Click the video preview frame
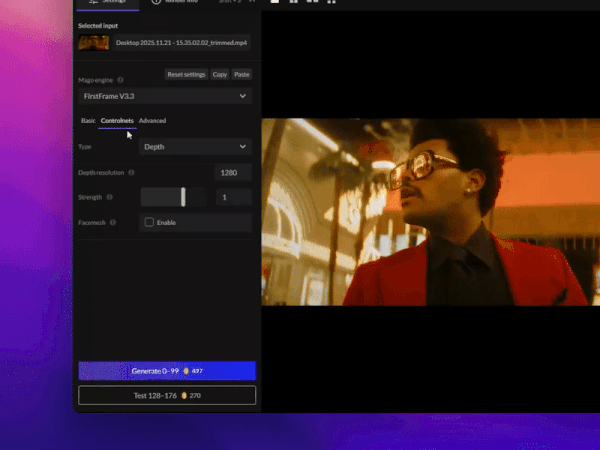 (x=430, y=212)
